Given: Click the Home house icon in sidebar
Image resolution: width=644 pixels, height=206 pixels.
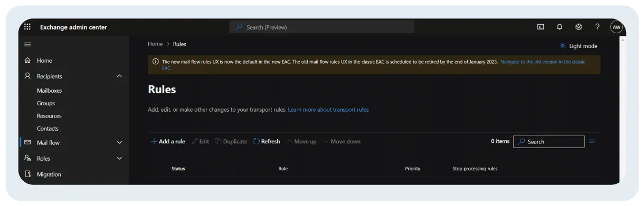Looking at the screenshot, I should [28, 61].
